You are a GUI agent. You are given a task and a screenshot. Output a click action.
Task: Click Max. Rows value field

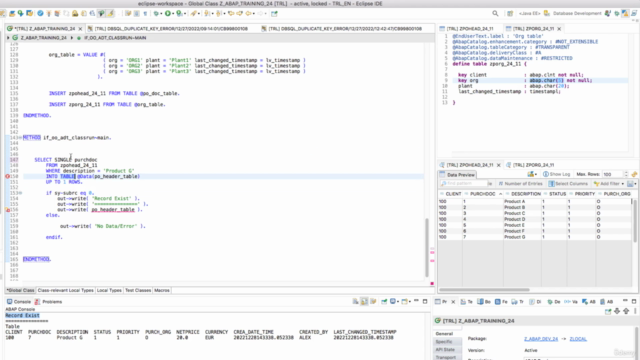coord(612,174)
